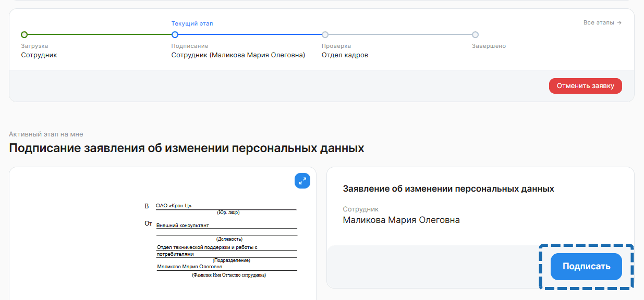Select the Подписание current stage marker
The width and height of the screenshot is (644, 300).
[175, 35]
